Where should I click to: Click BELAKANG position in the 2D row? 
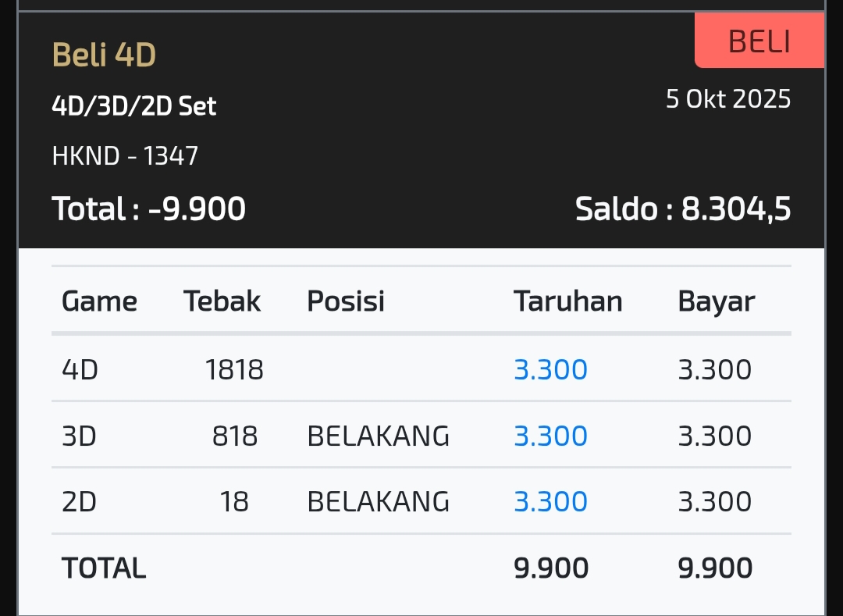click(x=378, y=501)
